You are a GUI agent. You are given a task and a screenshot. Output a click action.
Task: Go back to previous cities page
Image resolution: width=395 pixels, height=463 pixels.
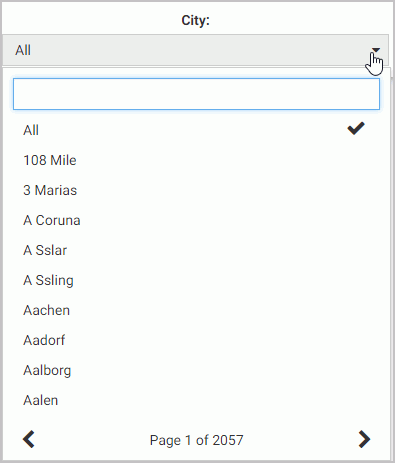click(29, 439)
